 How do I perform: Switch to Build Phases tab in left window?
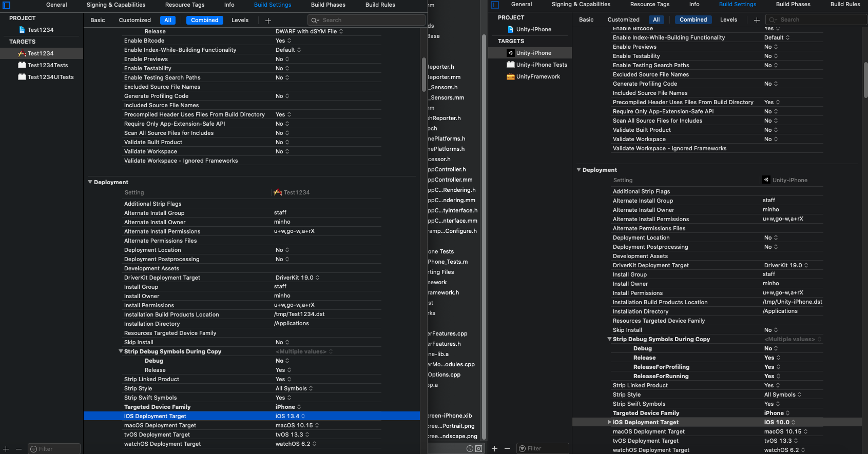pyautogui.click(x=328, y=5)
